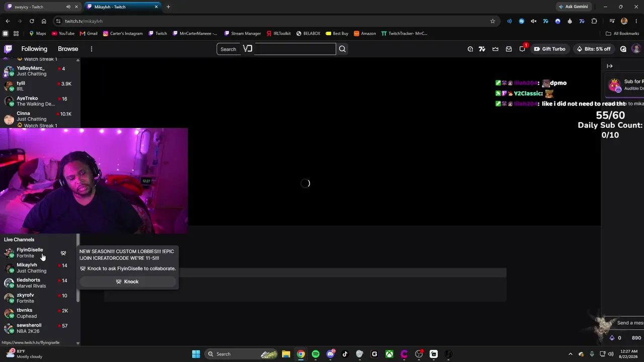Open the Twitch more options dots

coord(91,49)
